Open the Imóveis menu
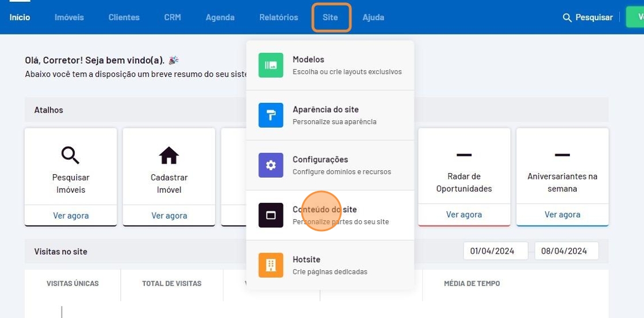644x318 pixels. click(x=69, y=17)
